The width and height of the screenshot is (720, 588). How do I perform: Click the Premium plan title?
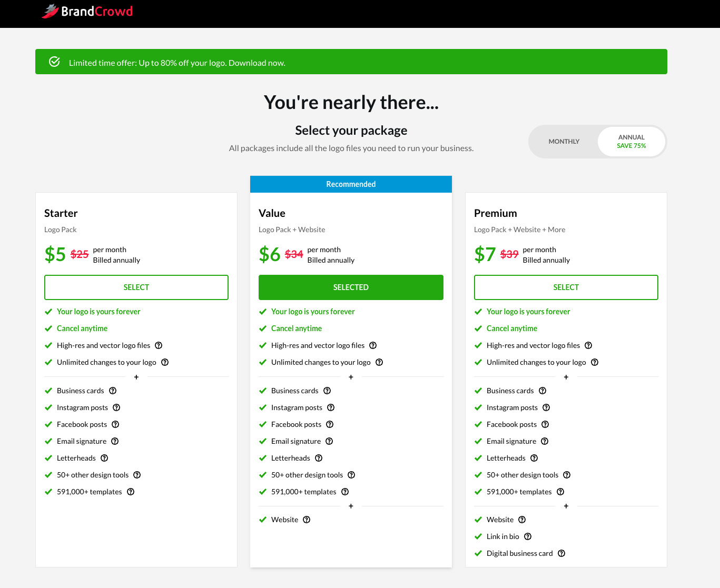(496, 213)
